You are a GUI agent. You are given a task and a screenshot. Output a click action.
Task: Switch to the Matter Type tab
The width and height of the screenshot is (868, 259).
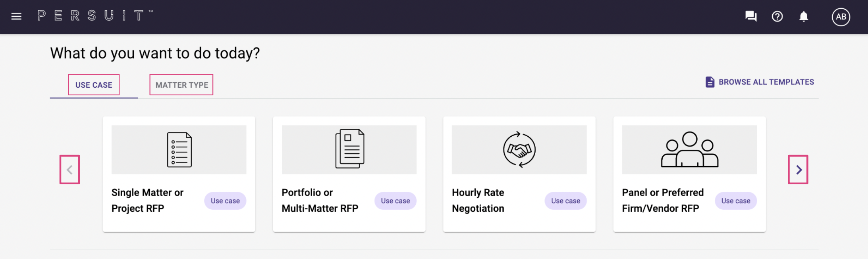point(181,85)
